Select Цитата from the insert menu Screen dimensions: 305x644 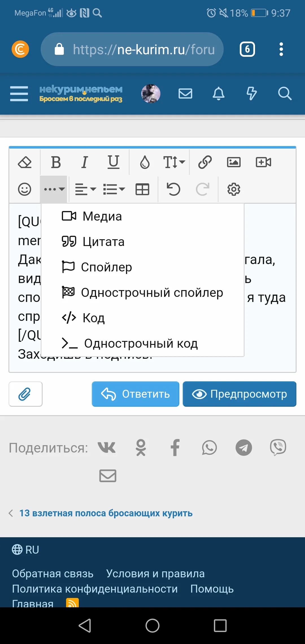[143, 242]
